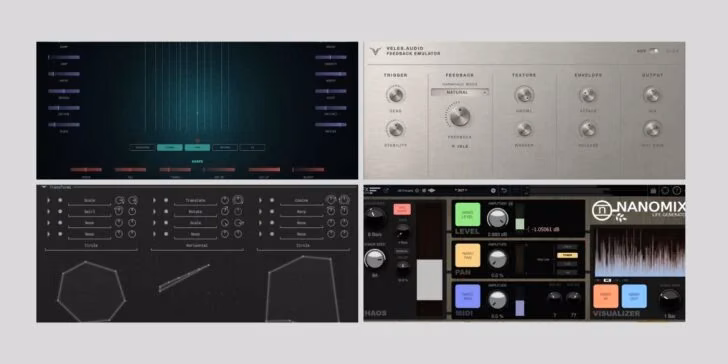The image size is (728, 364).
Task: Click the Release knob in Envelope section
Action: click(x=588, y=129)
